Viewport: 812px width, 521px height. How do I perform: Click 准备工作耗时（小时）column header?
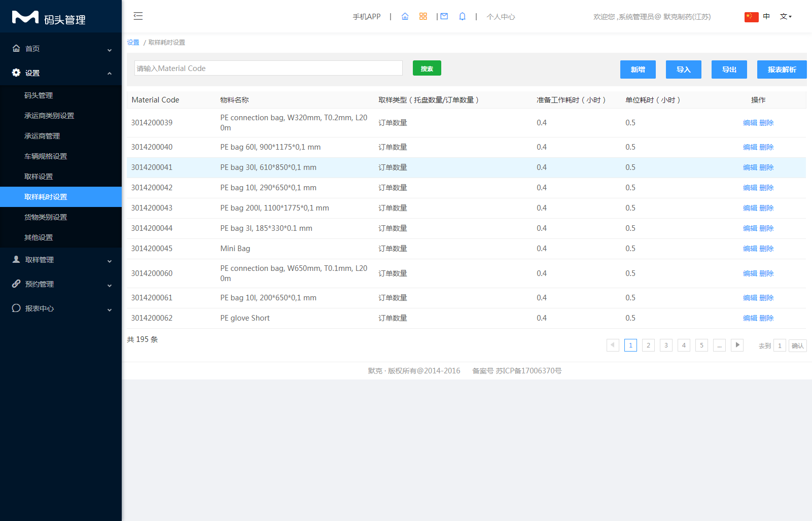pos(571,100)
